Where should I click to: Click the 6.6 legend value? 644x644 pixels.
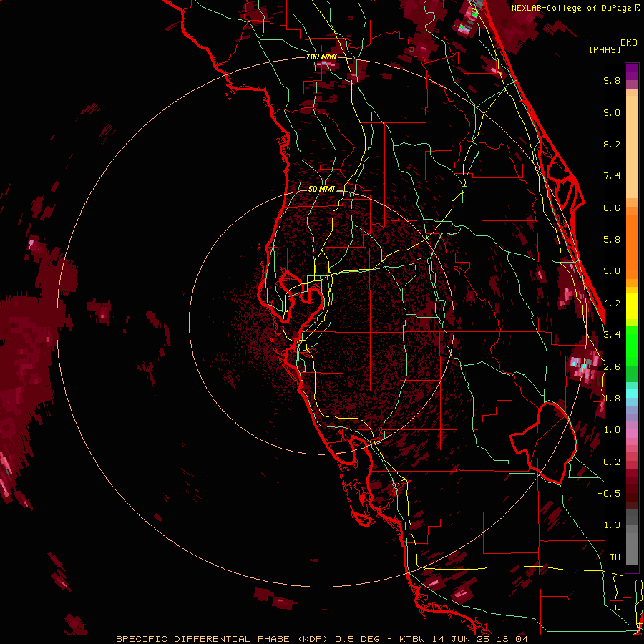[x=612, y=208]
